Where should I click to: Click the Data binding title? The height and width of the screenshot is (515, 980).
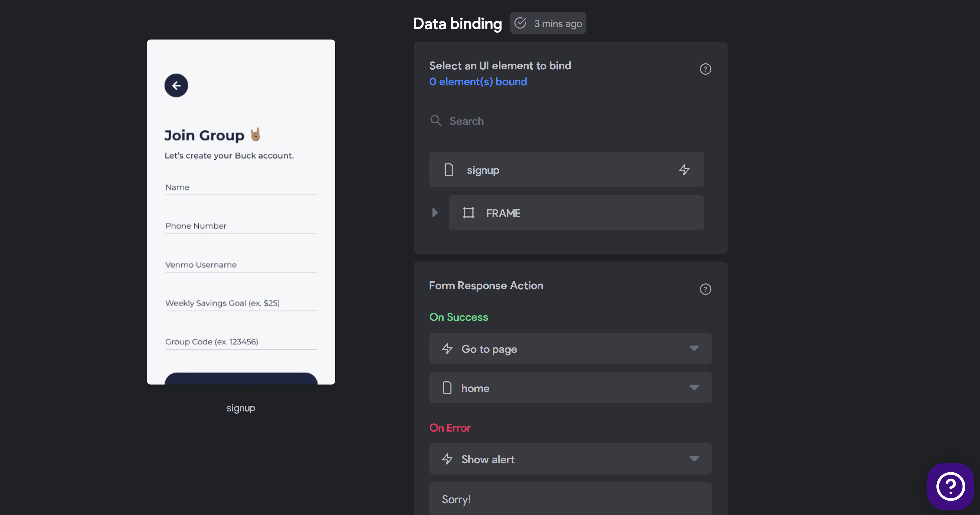pos(458,24)
